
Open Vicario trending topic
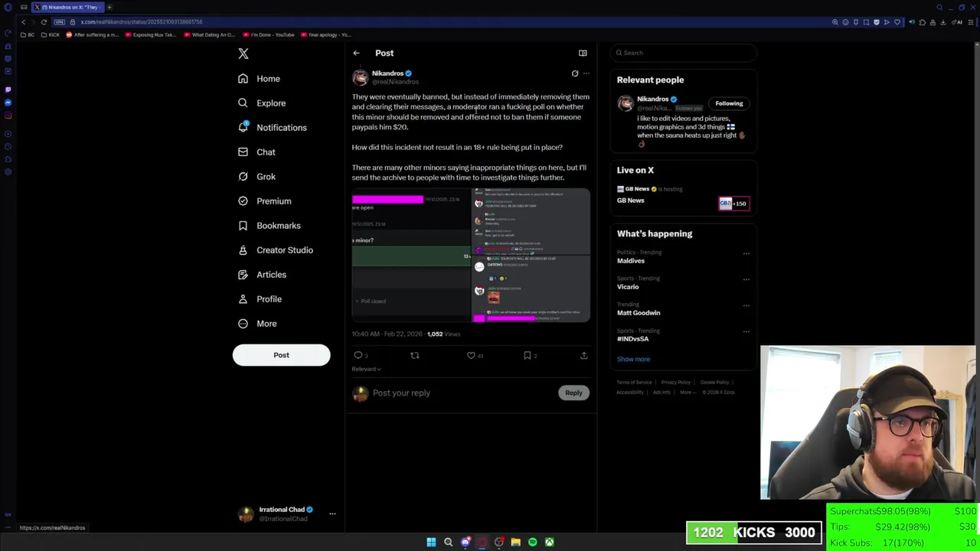(628, 287)
